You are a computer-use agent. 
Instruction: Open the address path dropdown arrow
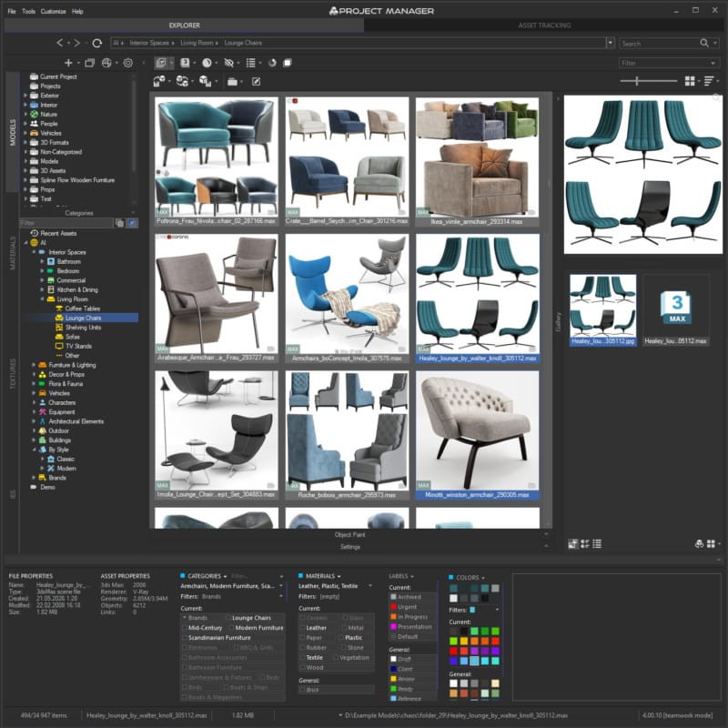click(x=610, y=43)
